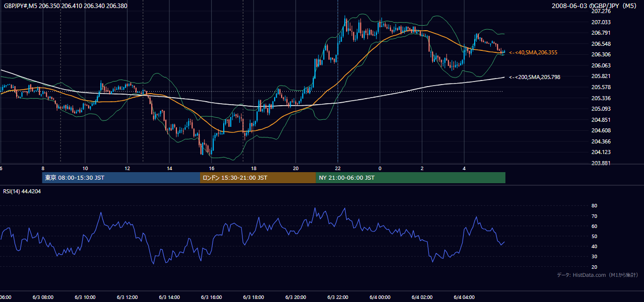Click the HistData.com data source note
Viewport: 644px width, 302px height.
[598, 275]
